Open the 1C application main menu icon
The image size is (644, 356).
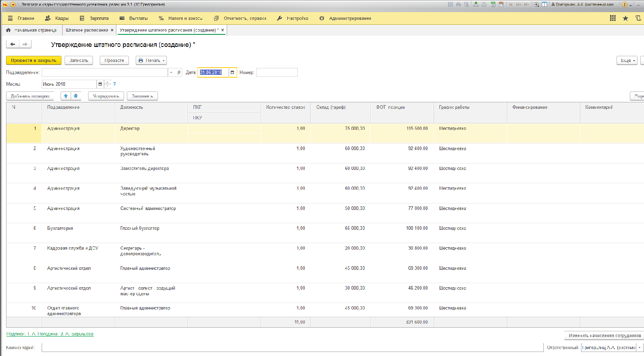point(5,4)
